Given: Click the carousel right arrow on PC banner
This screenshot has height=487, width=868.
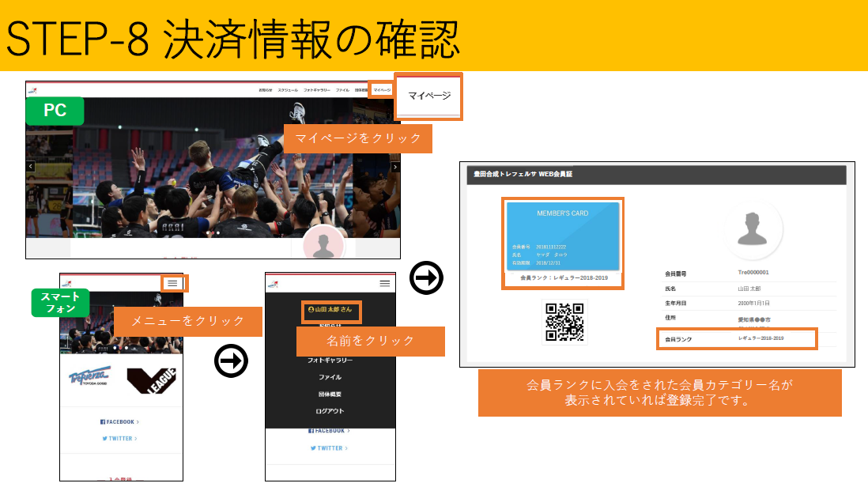Looking at the screenshot, I should (x=395, y=167).
